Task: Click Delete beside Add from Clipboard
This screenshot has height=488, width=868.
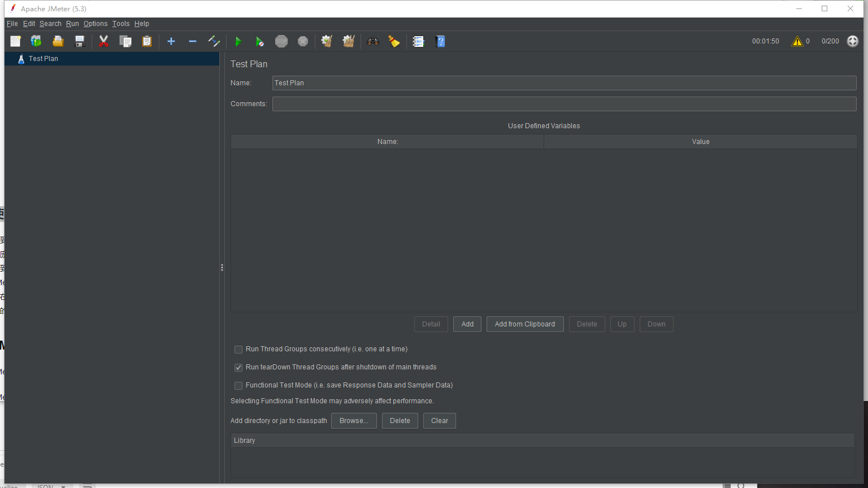Action: click(x=587, y=324)
